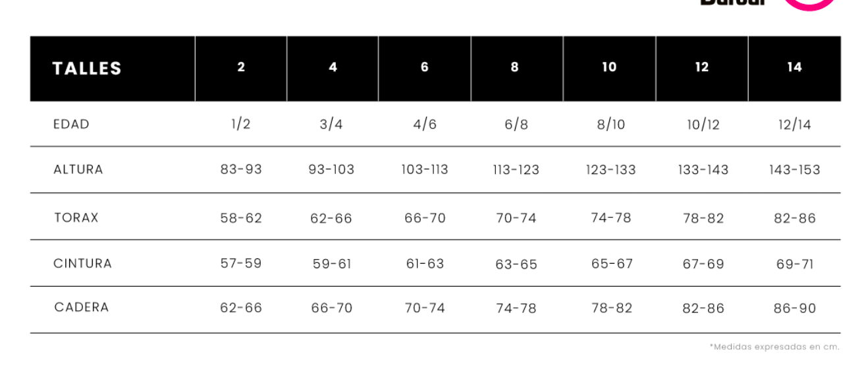The height and width of the screenshot is (375, 868).
Task: Click age value 3/4
Action: pyautogui.click(x=331, y=125)
